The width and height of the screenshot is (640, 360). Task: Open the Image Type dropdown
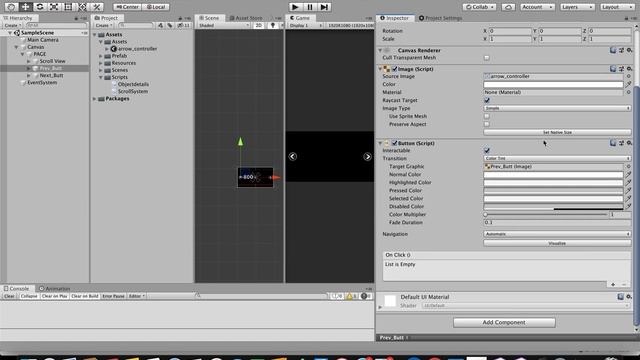tap(557, 108)
